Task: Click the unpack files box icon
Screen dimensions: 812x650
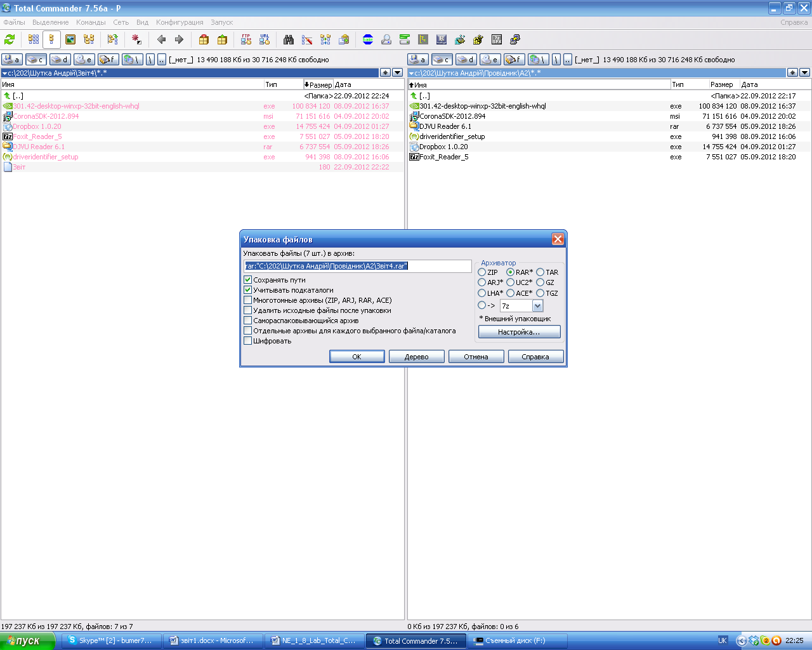Action: point(222,39)
